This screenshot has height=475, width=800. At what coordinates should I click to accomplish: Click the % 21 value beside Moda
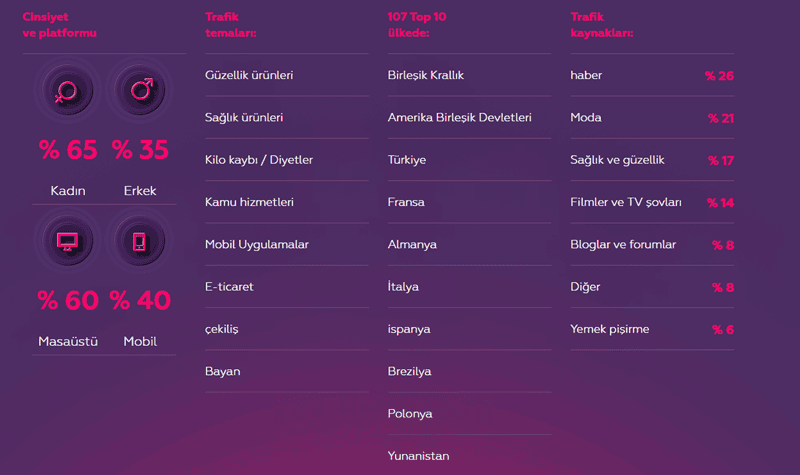(x=720, y=118)
